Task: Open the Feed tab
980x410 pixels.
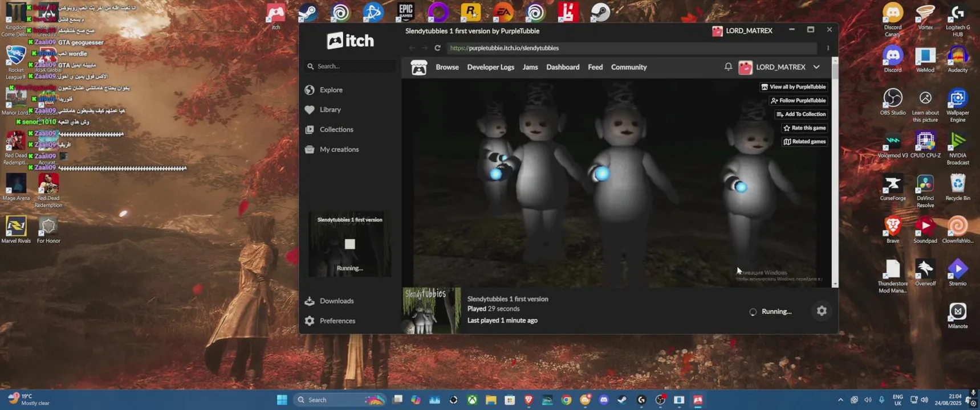Action: pyautogui.click(x=595, y=67)
